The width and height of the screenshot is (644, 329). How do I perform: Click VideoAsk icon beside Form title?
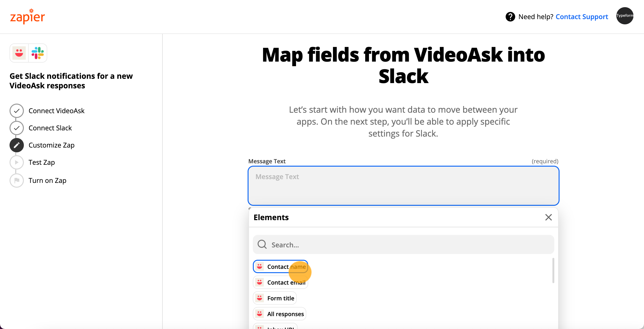pyautogui.click(x=260, y=298)
